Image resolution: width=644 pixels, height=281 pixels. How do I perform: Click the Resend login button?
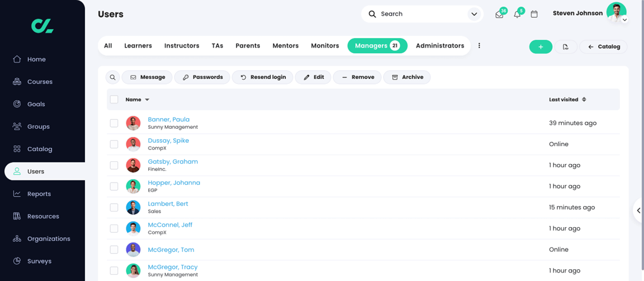pos(262,77)
